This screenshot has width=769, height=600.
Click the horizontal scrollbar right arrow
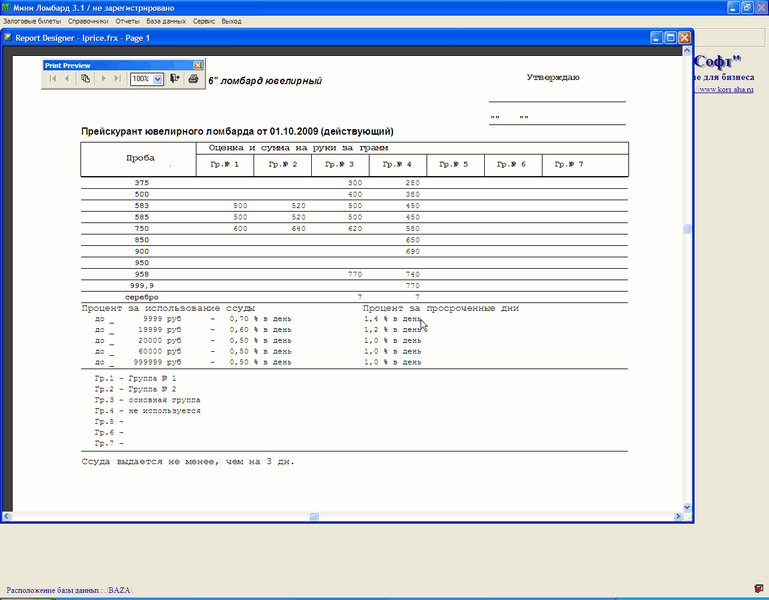[678, 516]
